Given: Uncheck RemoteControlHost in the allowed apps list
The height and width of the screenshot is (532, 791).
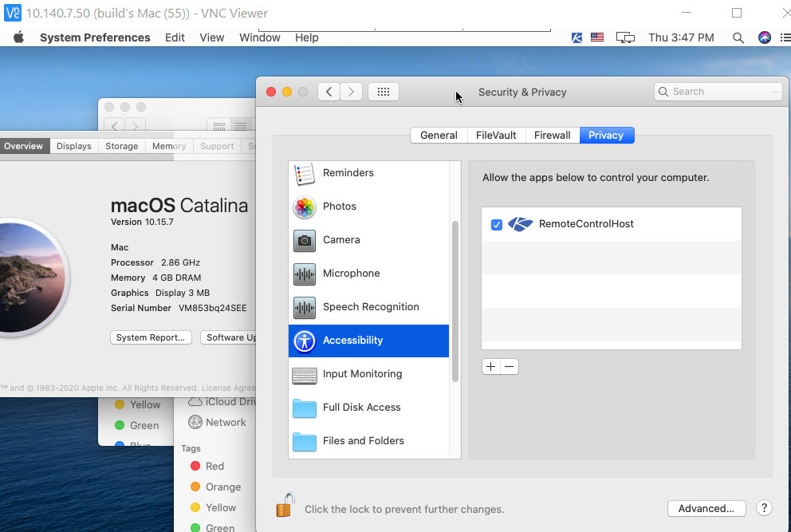Looking at the screenshot, I should (x=496, y=224).
